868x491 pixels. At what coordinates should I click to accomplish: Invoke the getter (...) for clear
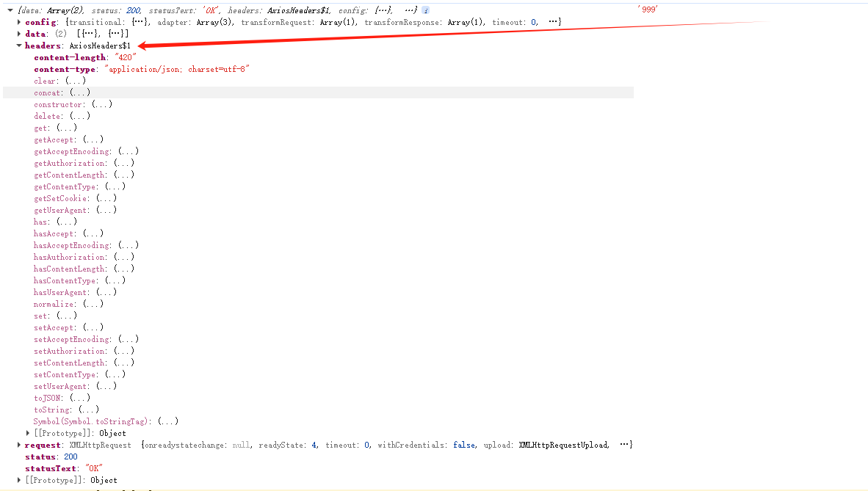click(x=74, y=81)
